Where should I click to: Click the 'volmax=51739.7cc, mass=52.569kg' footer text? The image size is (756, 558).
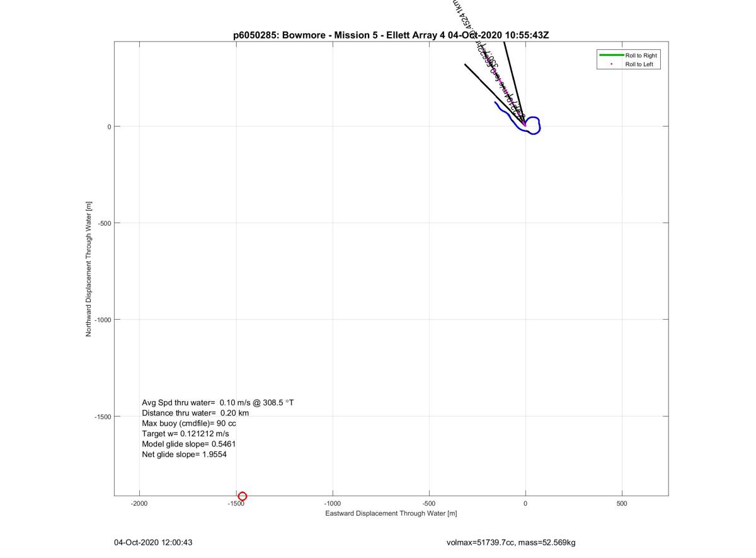[x=511, y=542]
